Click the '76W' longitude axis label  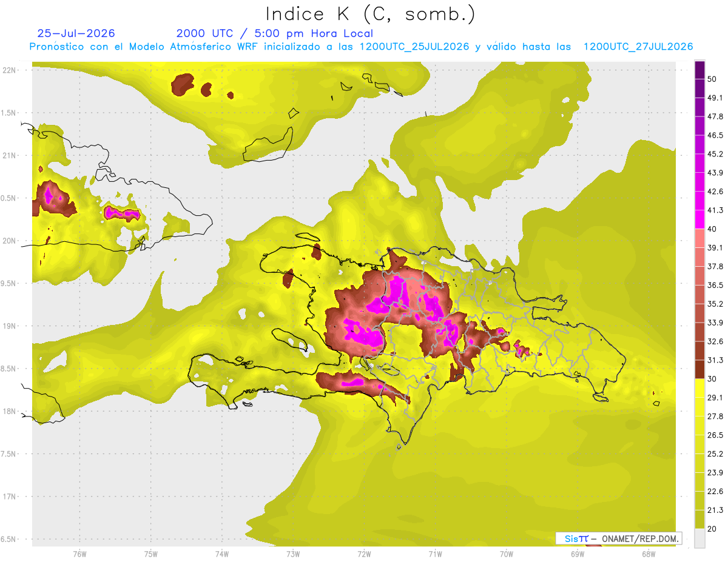[x=79, y=554]
